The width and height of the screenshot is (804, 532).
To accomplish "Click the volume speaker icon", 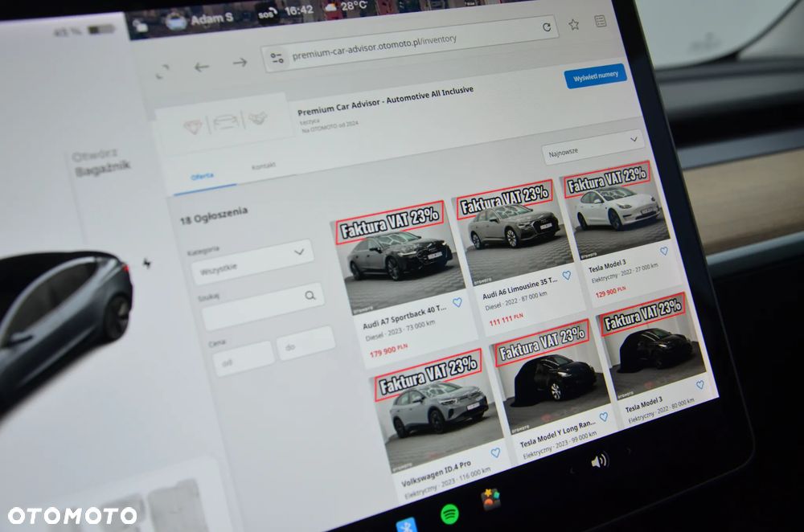I will pyautogui.click(x=599, y=460).
